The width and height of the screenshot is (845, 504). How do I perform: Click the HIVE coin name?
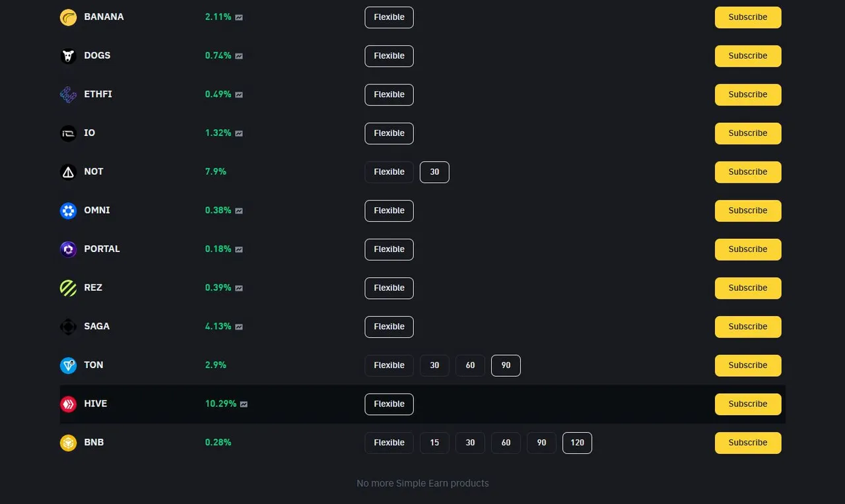coord(96,404)
